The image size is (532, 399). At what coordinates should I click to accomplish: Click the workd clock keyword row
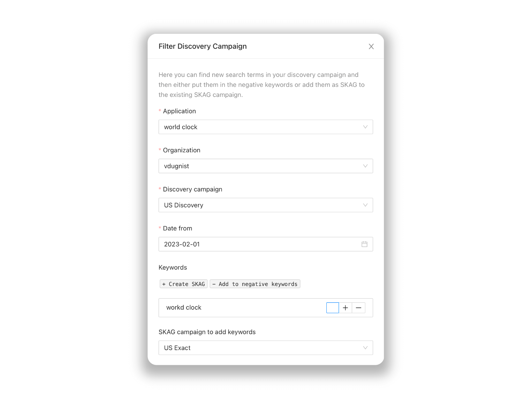266,308
